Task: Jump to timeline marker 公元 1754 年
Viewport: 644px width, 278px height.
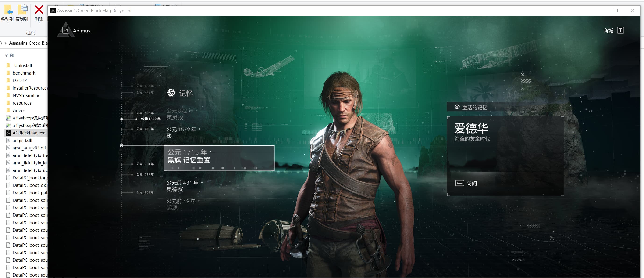Action: (145, 164)
